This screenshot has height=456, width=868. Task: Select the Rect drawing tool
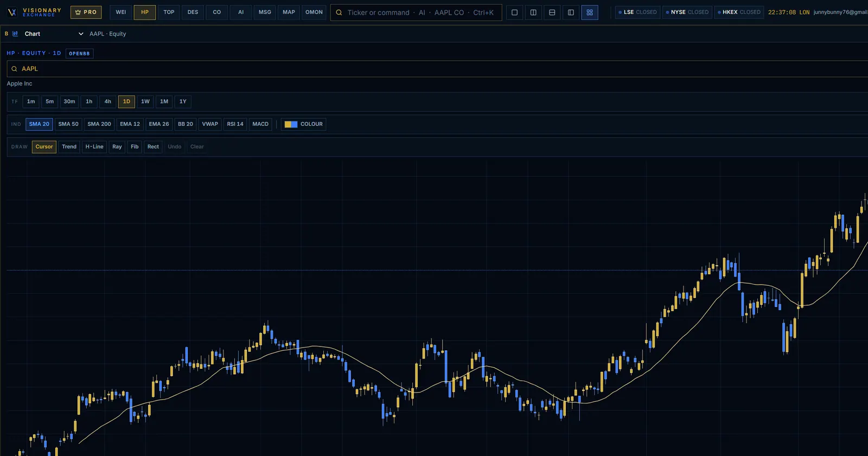pyautogui.click(x=154, y=147)
